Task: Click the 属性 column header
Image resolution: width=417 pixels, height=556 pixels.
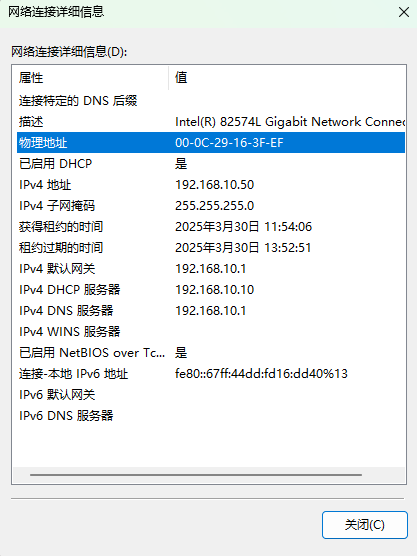Action: (90, 78)
